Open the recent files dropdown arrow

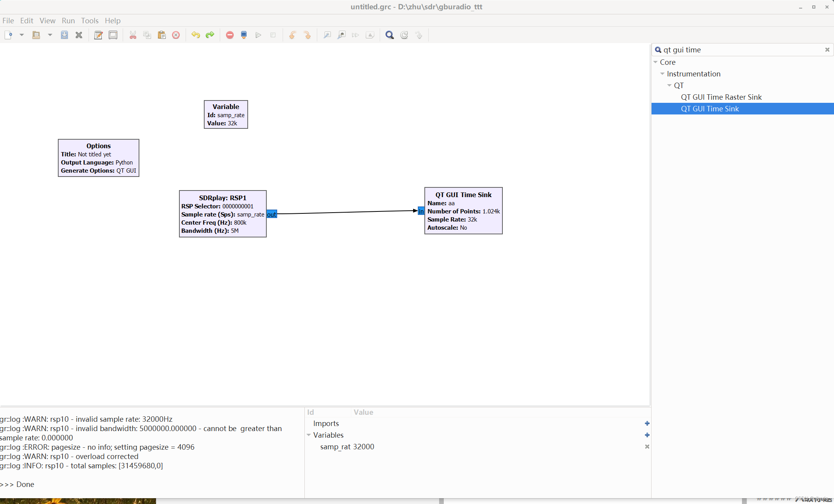coord(50,35)
